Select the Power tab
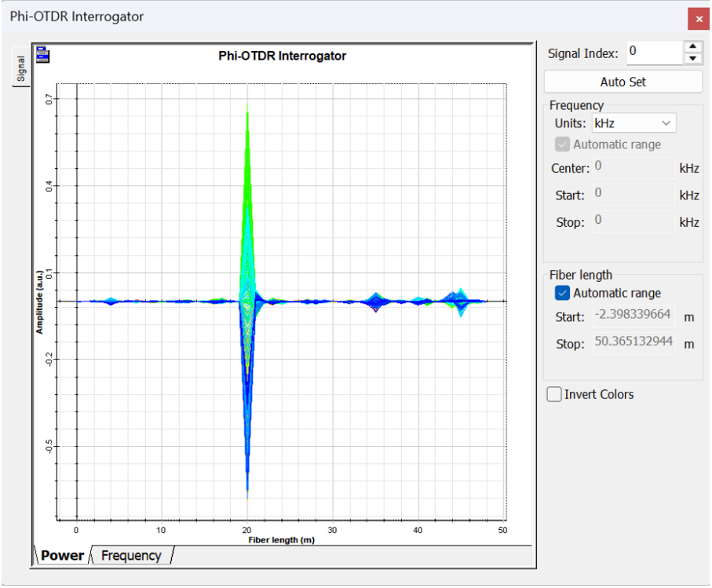712x588 pixels. 62,556
